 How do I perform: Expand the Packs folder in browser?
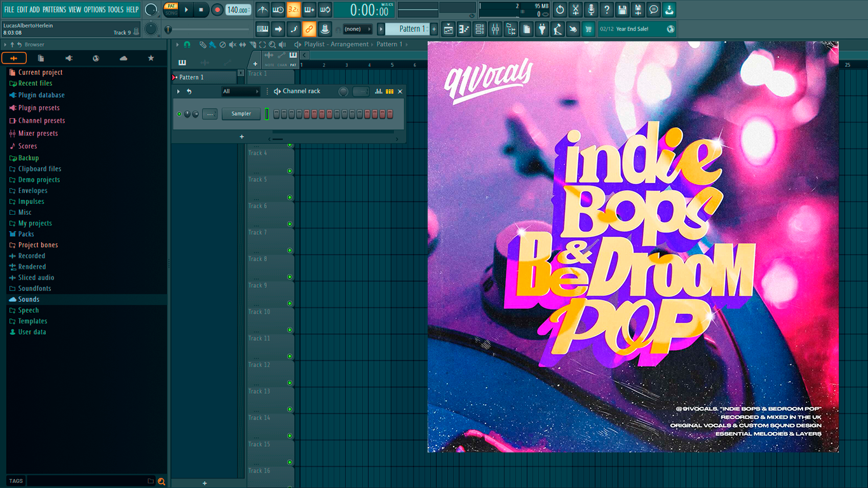tap(22, 234)
